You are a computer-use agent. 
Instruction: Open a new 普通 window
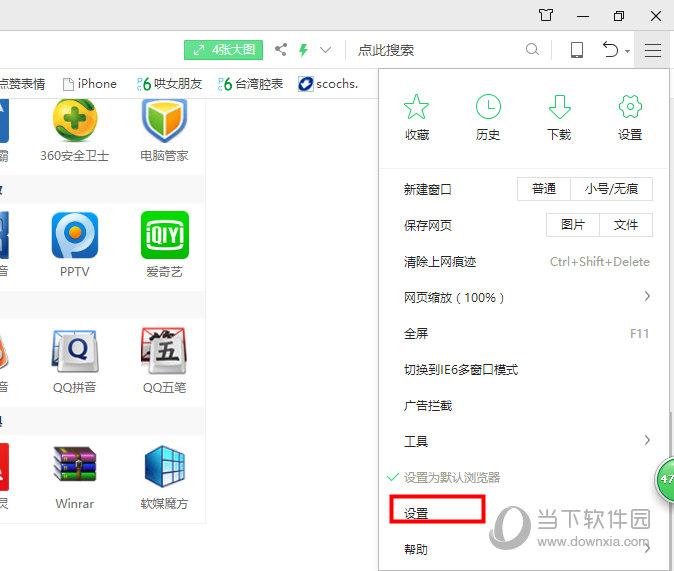544,189
